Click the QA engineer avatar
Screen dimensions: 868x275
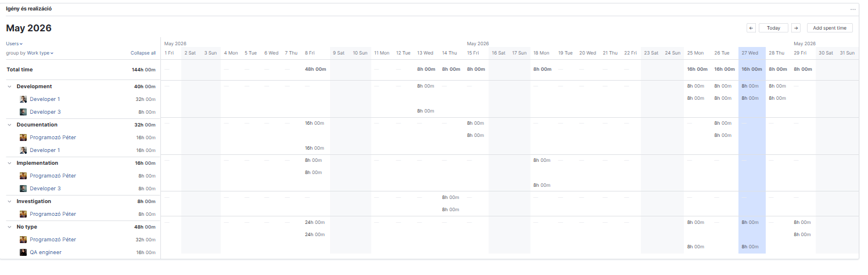pyautogui.click(x=23, y=252)
